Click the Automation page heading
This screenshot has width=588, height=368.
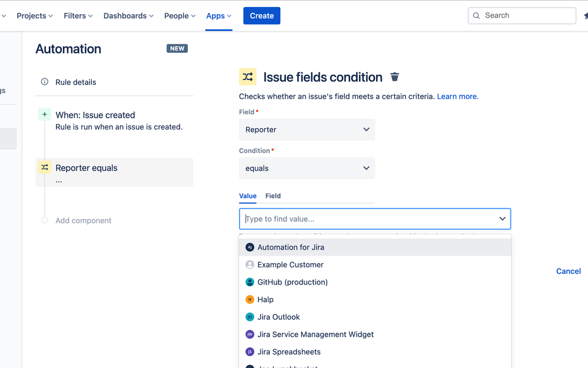68,49
